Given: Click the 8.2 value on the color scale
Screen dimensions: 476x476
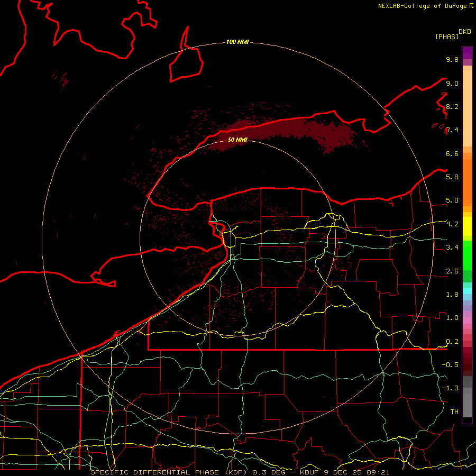Looking at the screenshot, I should click(x=452, y=106).
